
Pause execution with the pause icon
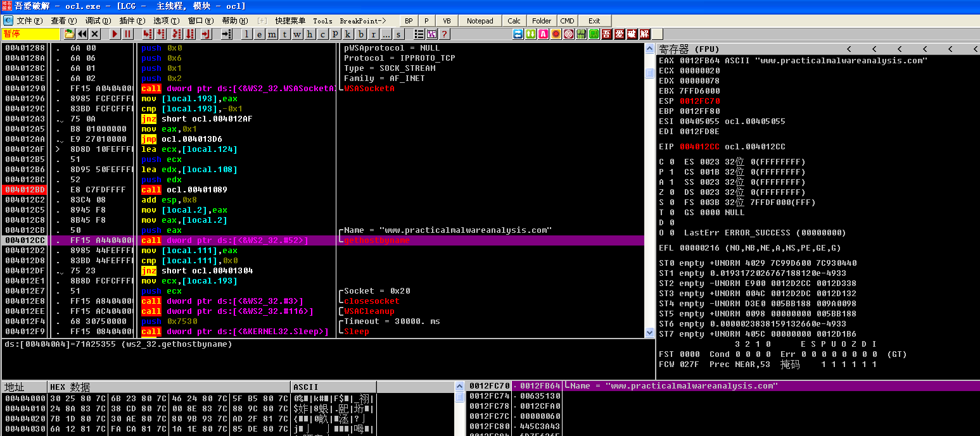coord(128,34)
